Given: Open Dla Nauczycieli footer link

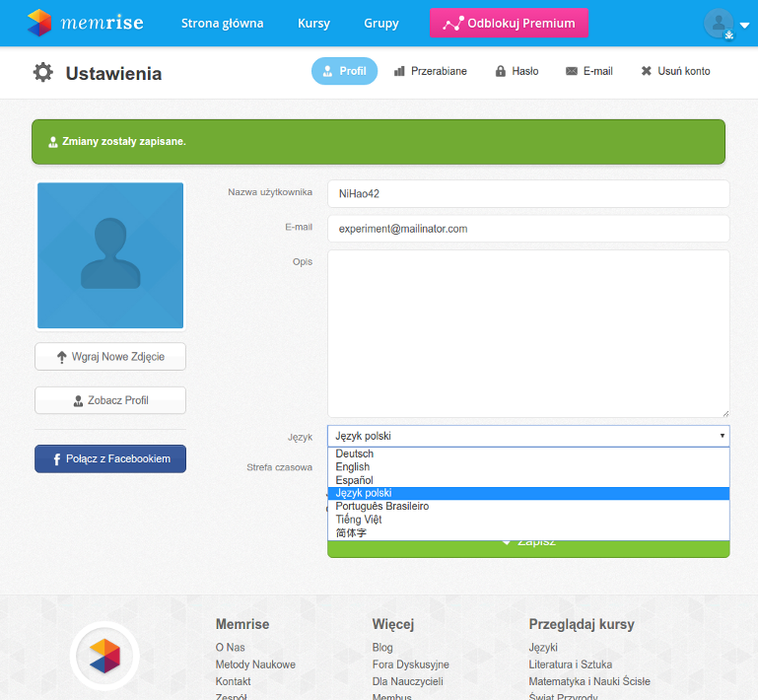Looking at the screenshot, I should [407, 681].
